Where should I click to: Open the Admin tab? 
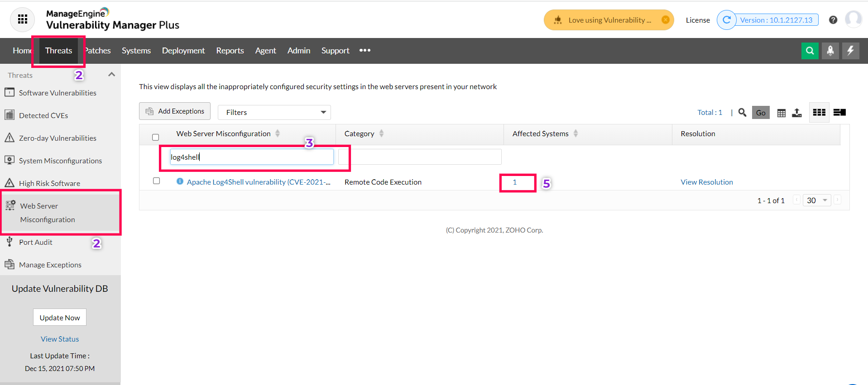(x=299, y=51)
